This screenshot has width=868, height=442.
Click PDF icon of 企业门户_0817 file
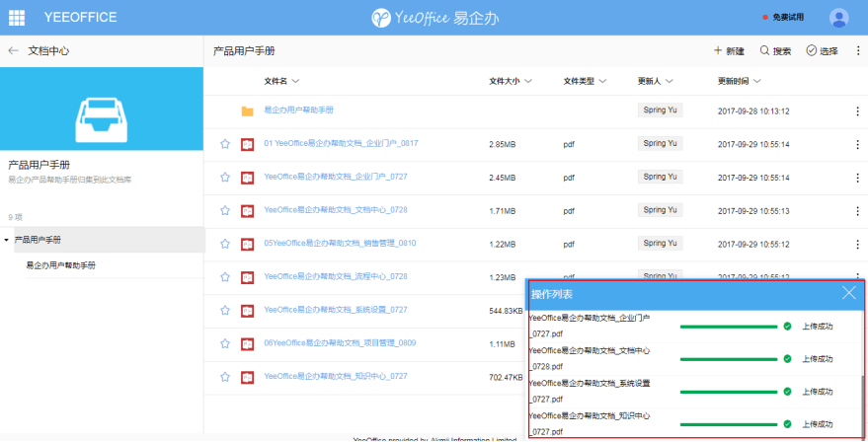[248, 144]
